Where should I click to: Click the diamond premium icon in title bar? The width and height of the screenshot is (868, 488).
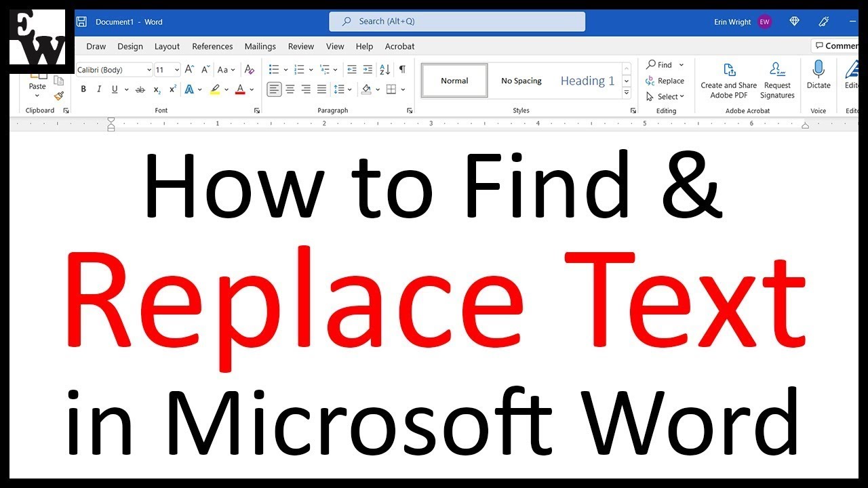[x=795, y=22]
